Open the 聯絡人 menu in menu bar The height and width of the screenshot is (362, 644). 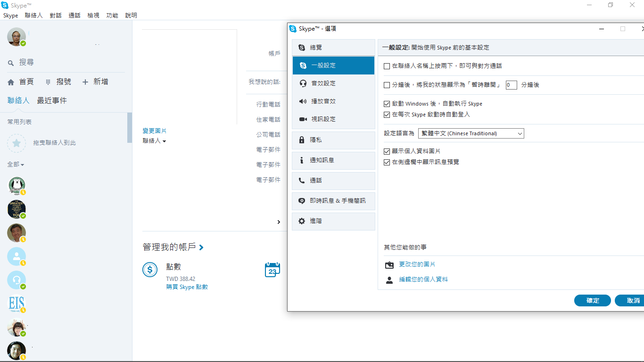point(33,16)
